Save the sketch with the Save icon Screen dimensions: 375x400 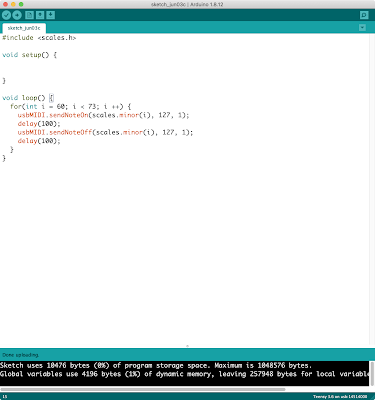click(51, 15)
